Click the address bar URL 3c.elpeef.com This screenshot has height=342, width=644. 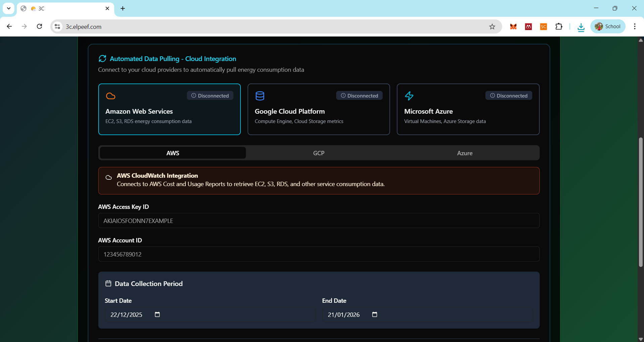84,27
